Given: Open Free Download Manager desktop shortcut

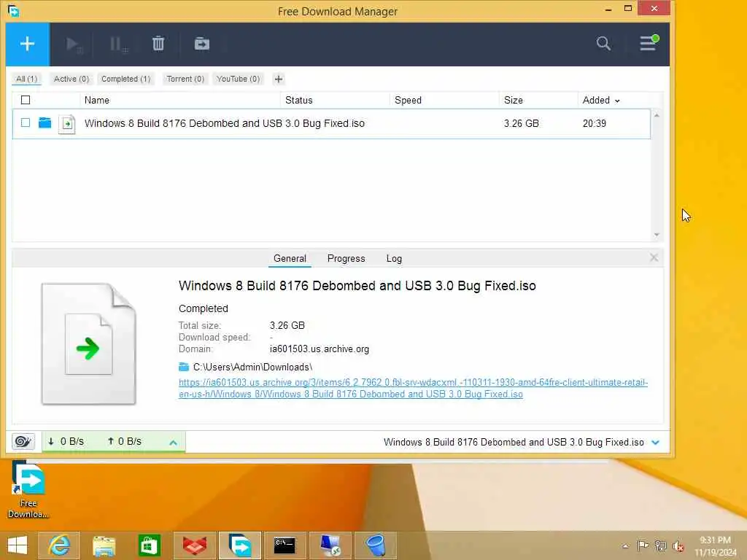Looking at the screenshot, I should (28, 491).
